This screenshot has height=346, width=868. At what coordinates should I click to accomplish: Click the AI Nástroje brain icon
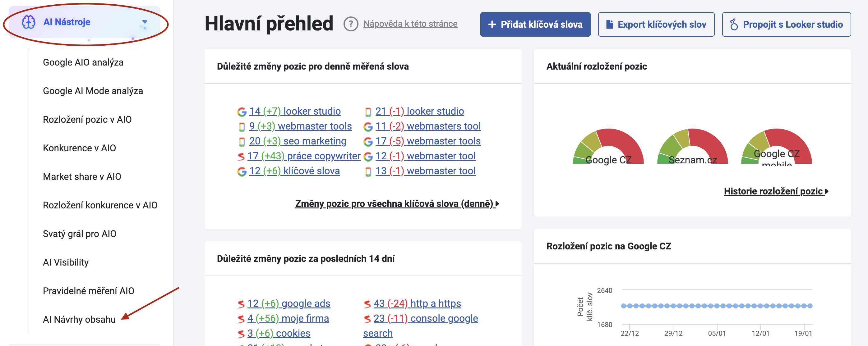point(28,22)
